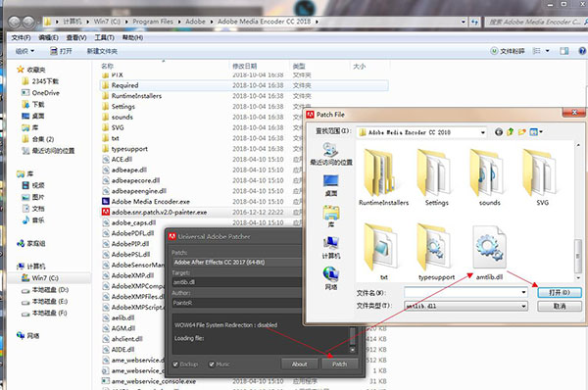
Task: Click the Explorer back navigation arrow
Action: [15, 22]
